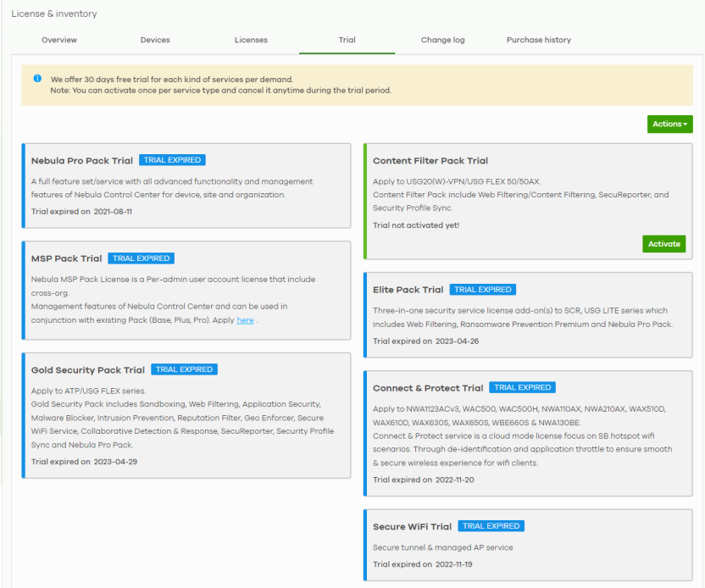Switch to the Overview tab
Viewport: 705px width, 588px height.
tap(59, 40)
